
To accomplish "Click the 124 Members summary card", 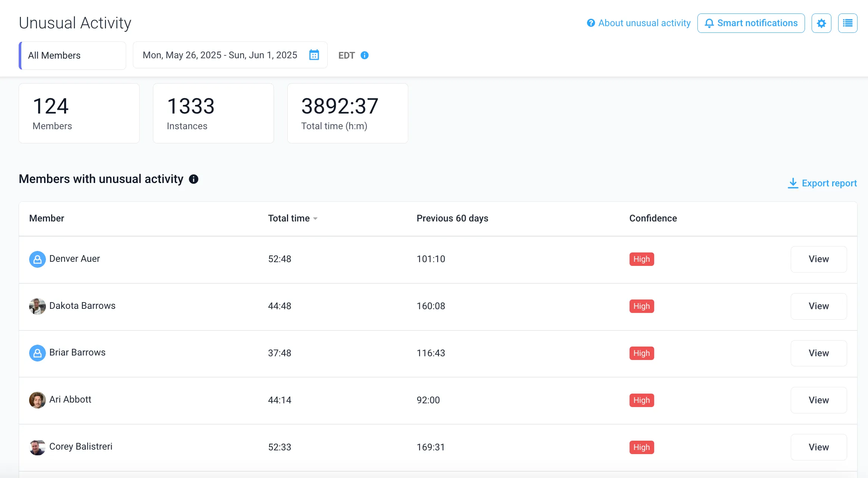I will pos(79,113).
